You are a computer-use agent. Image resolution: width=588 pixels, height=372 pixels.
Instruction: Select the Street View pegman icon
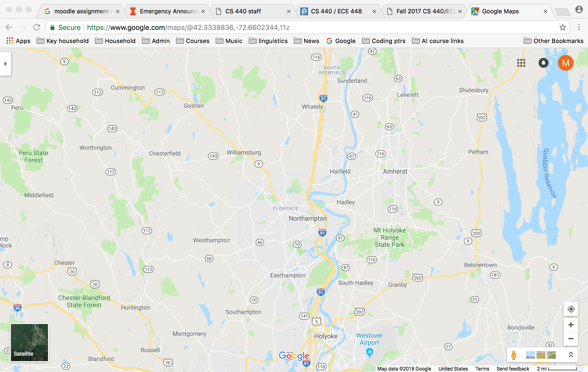pyautogui.click(x=514, y=355)
